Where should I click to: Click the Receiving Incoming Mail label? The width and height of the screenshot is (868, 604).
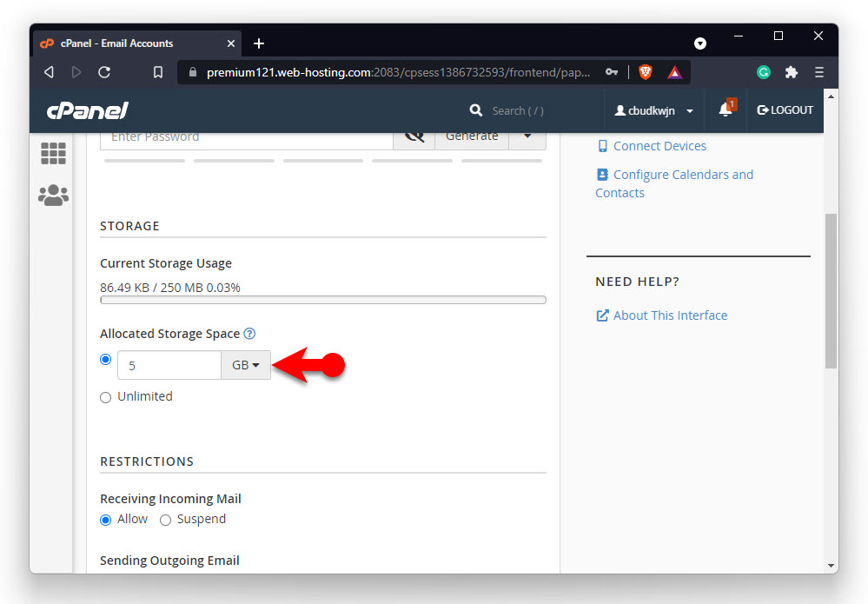click(x=170, y=499)
